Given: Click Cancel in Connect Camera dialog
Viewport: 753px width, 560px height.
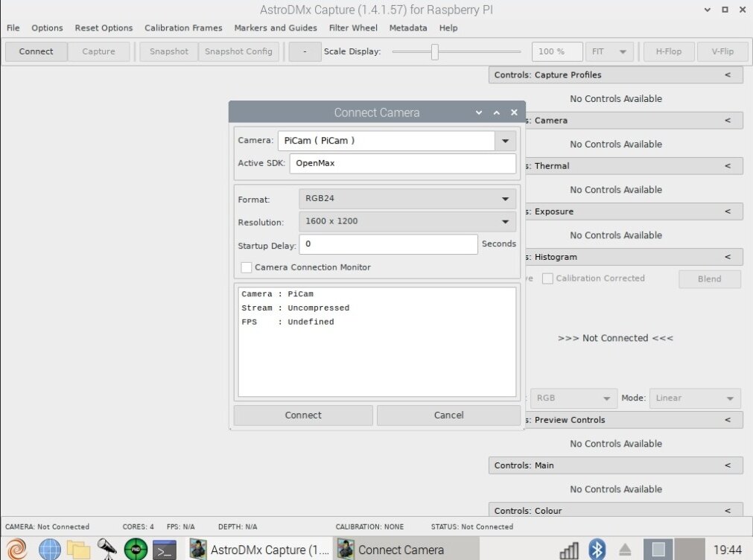Looking at the screenshot, I should (448, 416).
